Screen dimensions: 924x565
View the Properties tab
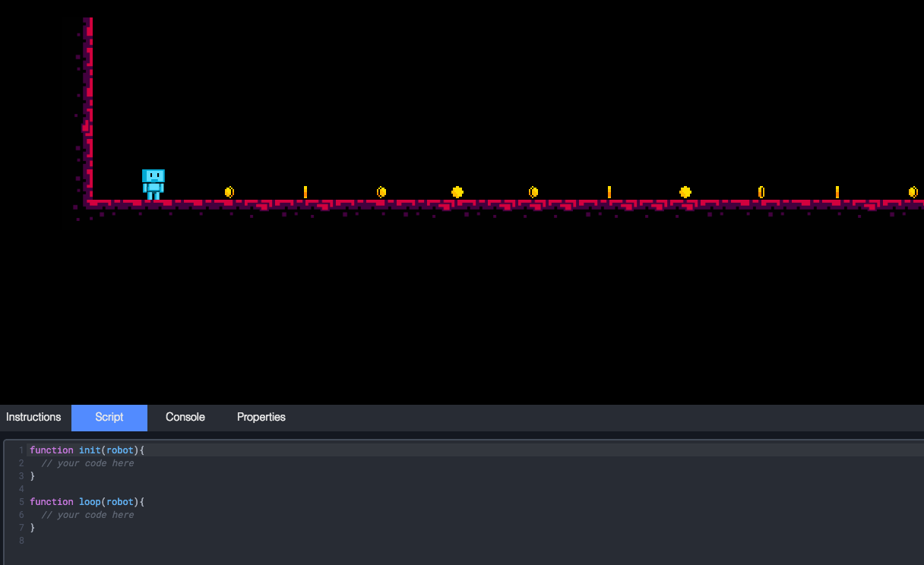click(x=261, y=417)
